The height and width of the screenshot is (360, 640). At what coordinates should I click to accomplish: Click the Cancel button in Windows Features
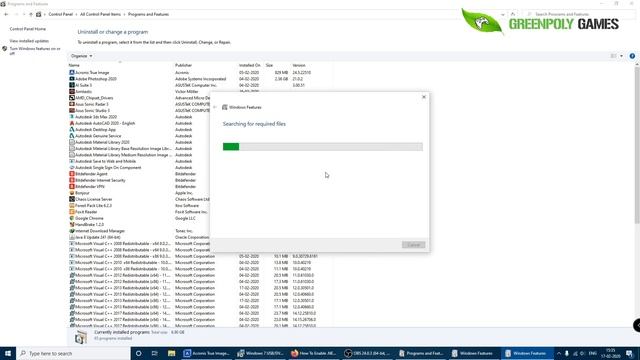tap(413, 245)
